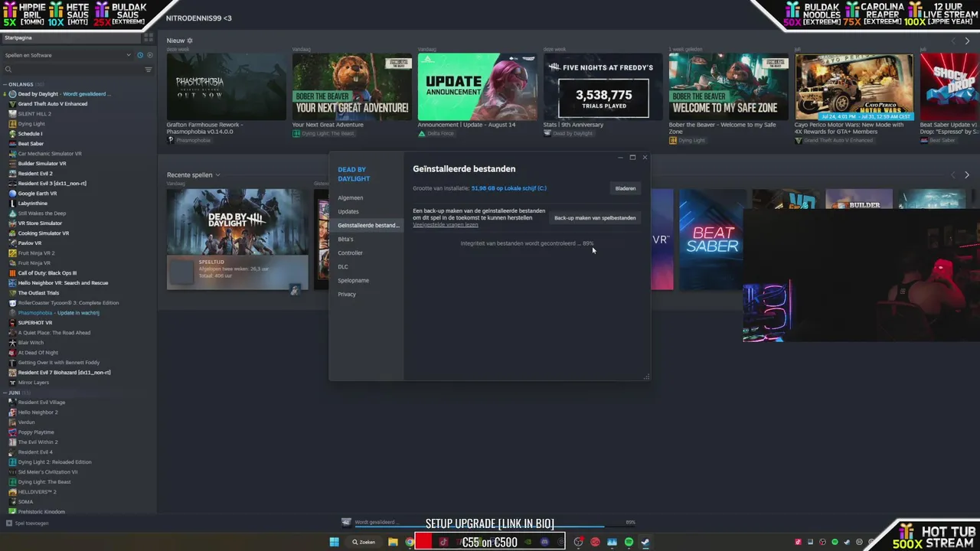The image size is (980, 551).
Task: Collapse the ONLANGS library group
Action: pyautogui.click(x=5, y=84)
